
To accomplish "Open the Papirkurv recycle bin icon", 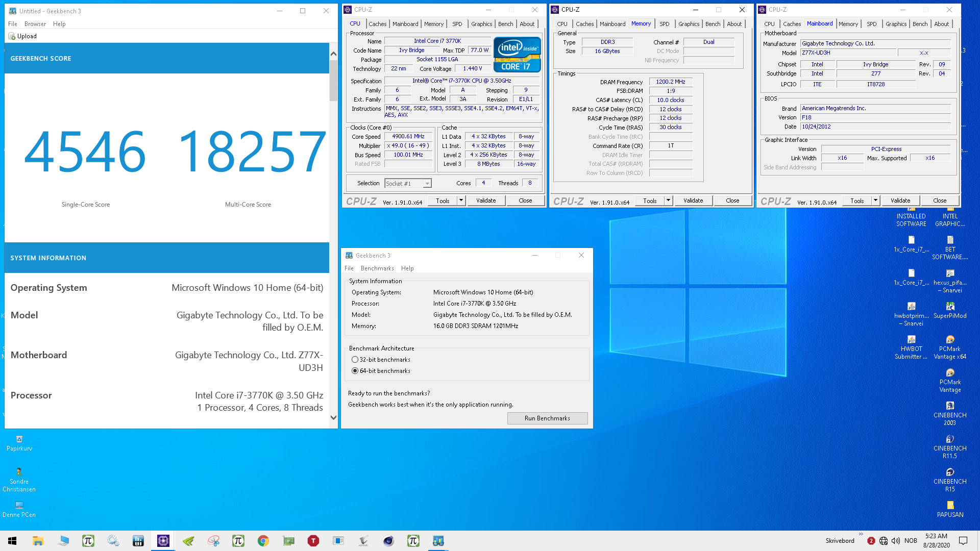I will 19,443.
